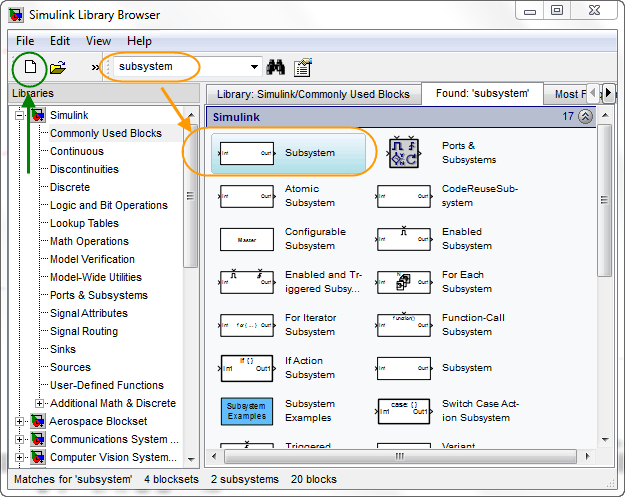Image resolution: width=625 pixels, height=497 pixels.
Task: Select the highlighted Subsystem block icon
Action: (x=247, y=153)
